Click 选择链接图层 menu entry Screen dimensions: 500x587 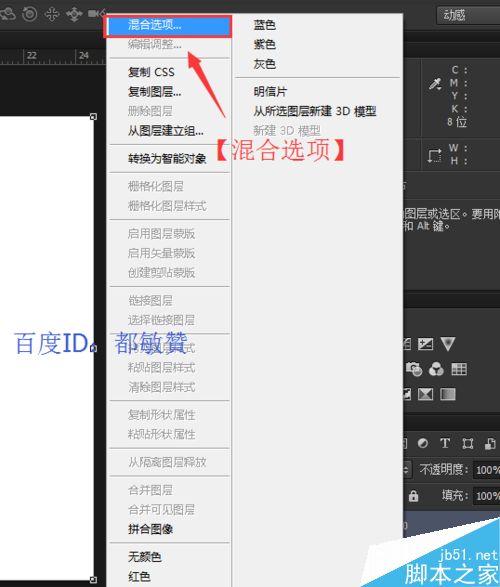coord(168,320)
